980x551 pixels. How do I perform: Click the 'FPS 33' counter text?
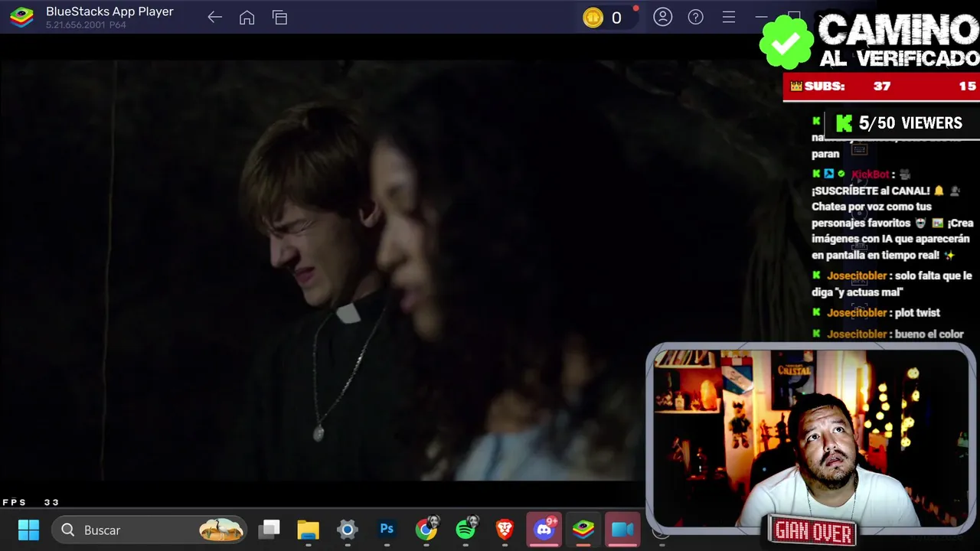(x=31, y=503)
